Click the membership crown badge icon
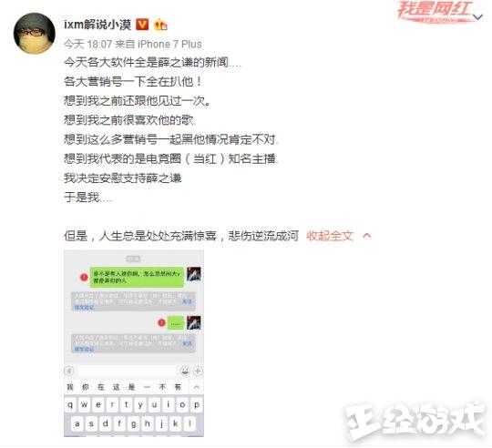Screen dimensions: 492x448 click(160, 25)
